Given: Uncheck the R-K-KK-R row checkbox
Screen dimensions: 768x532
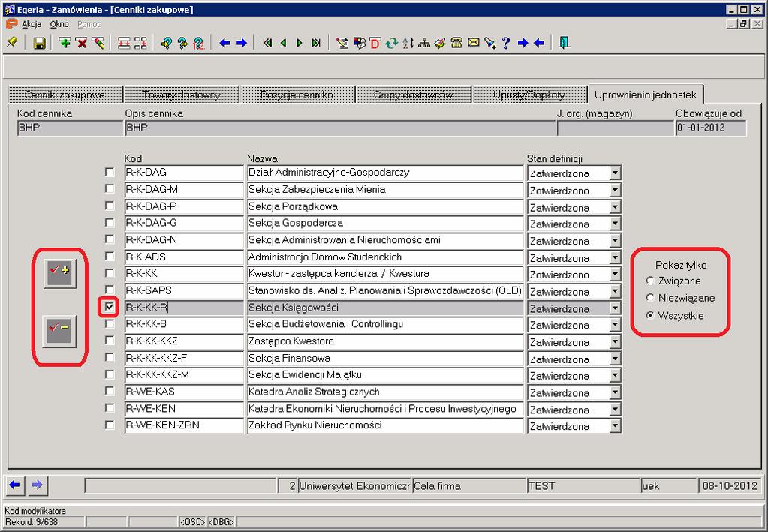Looking at the screenshot, I should [110, 308].
